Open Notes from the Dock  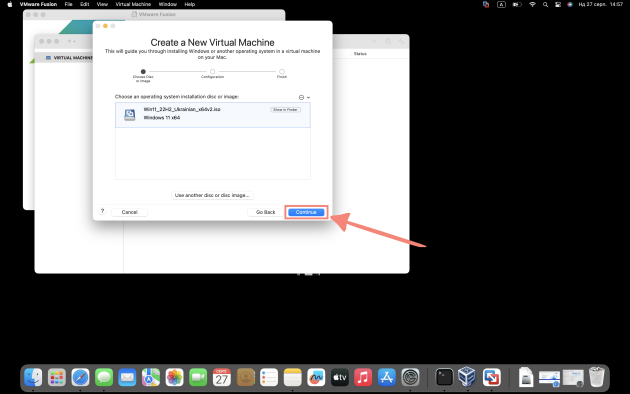point(292,378)
